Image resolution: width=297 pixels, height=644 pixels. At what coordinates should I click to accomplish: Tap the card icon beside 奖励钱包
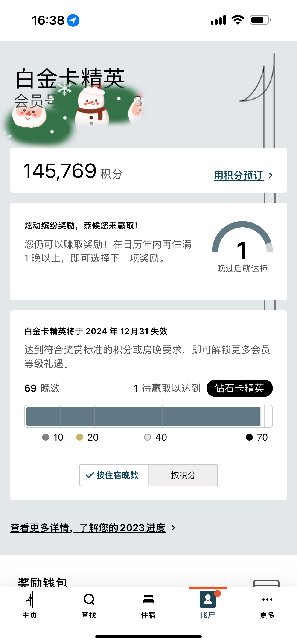[x=266, y=583]
